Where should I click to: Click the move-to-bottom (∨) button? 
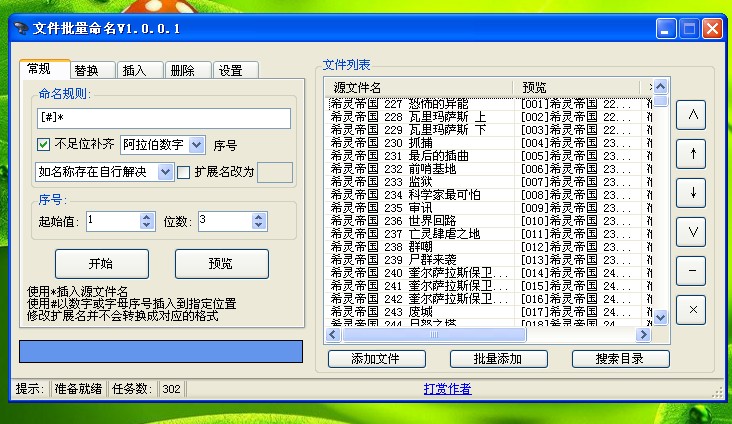[x=691, y=232]
